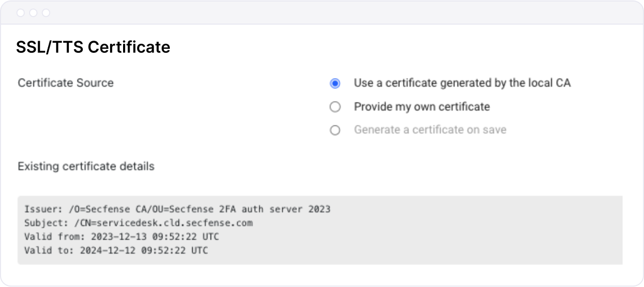Click the 'Existing certificate details' label
This screenshot has width=644, height=287.
86,166
